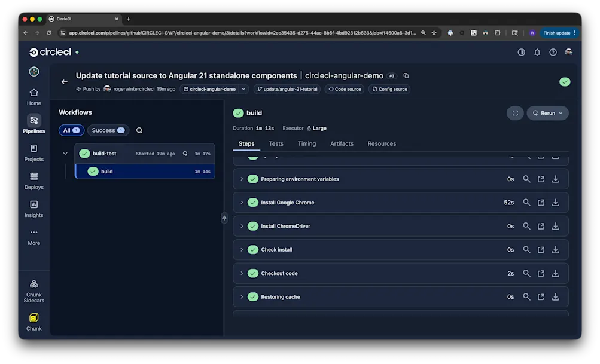Image resolution: width=600 pixels, height=364 pixels.
Task: Click the browser address bar
Action: [x=242, y=33]
